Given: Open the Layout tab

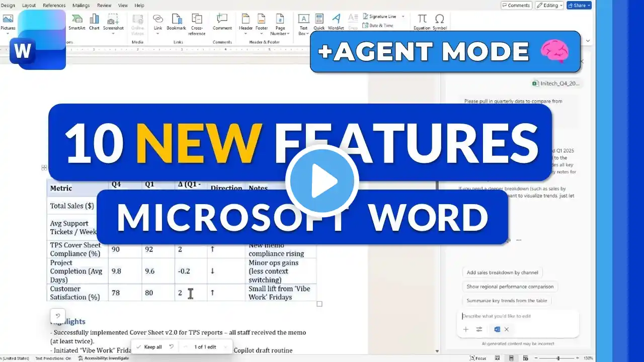Looking at the screenshot, I should coord(29,6).
